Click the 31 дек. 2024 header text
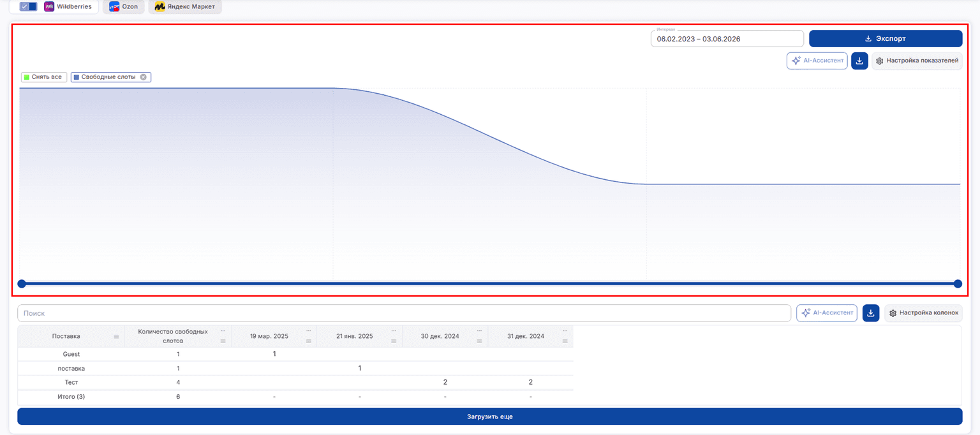Image resolution: width=980 pixels, height=435 pixels. [525, 336]
